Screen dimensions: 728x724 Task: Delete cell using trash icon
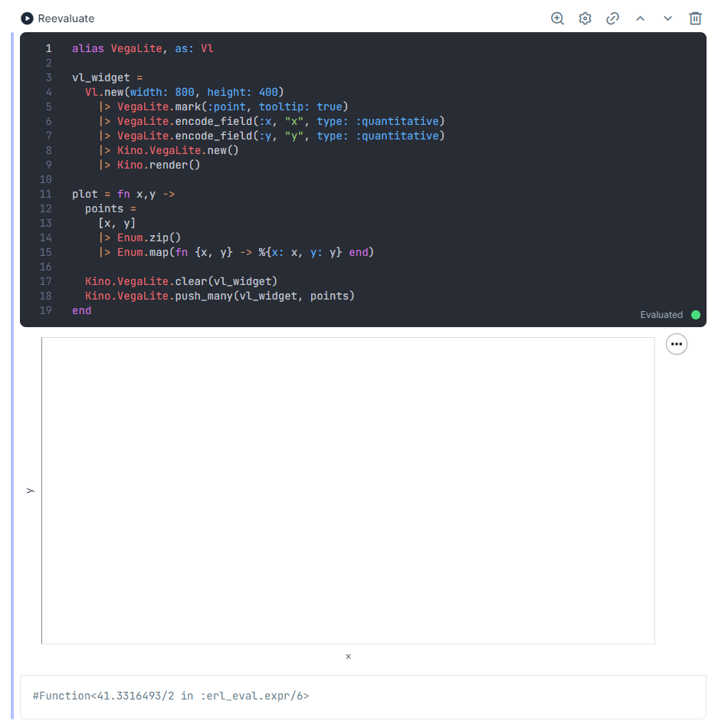coord(695,18)
